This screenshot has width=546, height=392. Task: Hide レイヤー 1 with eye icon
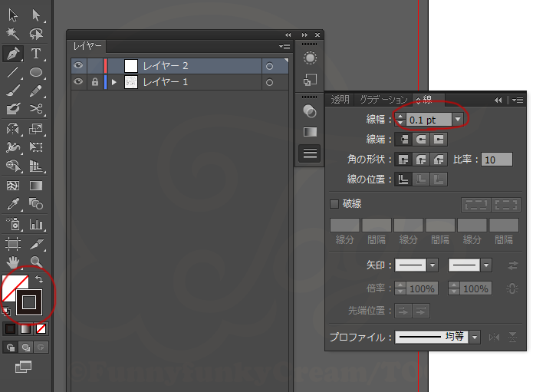click(78, 82)
